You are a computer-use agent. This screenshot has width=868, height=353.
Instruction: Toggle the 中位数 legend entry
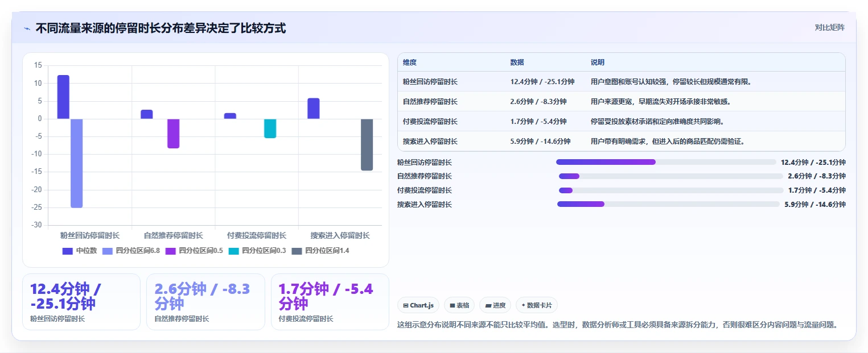pos(80,251)
